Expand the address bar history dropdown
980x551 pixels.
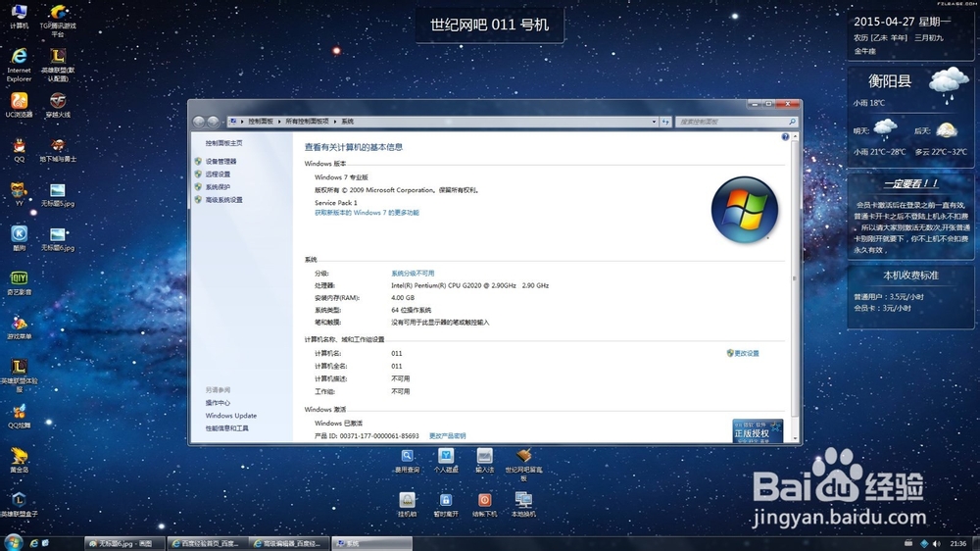click(654, 122)
